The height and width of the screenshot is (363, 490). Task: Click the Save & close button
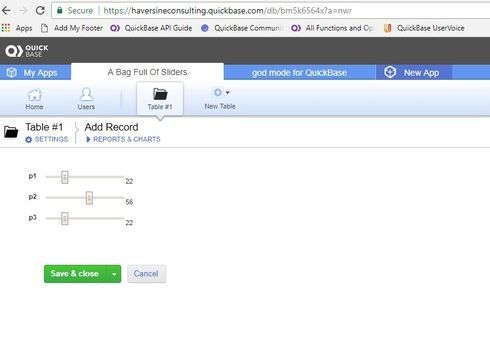[75, 274]
